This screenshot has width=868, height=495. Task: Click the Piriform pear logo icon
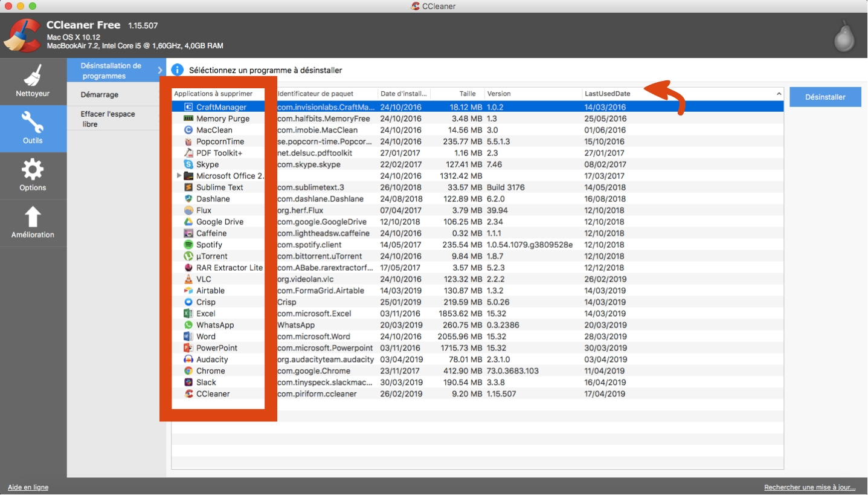coord(844,36)
